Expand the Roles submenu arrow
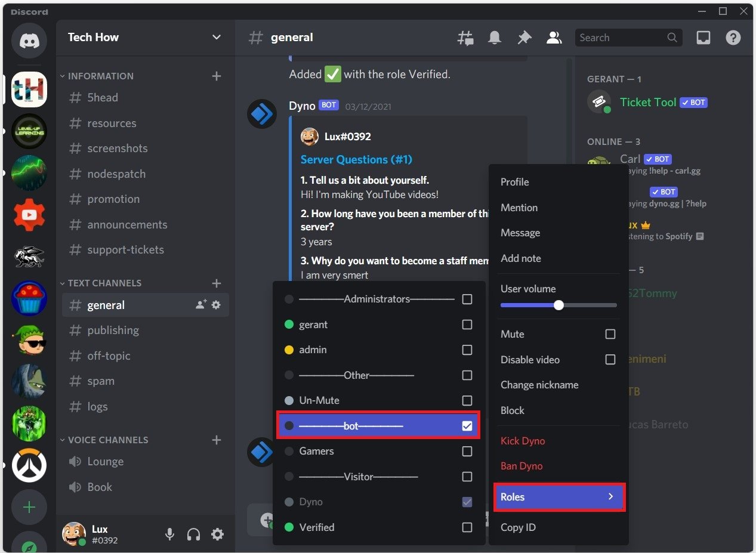The width and height of the screenshot is (756, 553). tap(610, 496)
